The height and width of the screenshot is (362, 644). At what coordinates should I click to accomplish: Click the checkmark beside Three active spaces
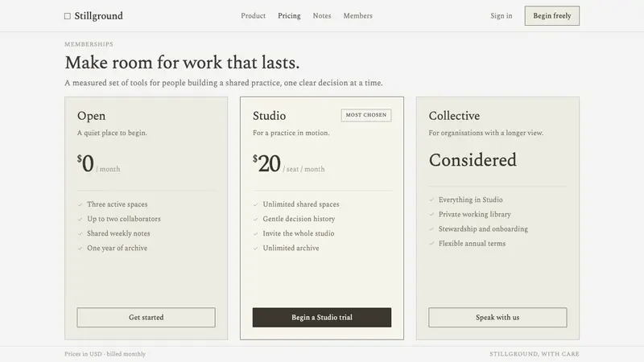pyautogui.click(x=80, y=204)
